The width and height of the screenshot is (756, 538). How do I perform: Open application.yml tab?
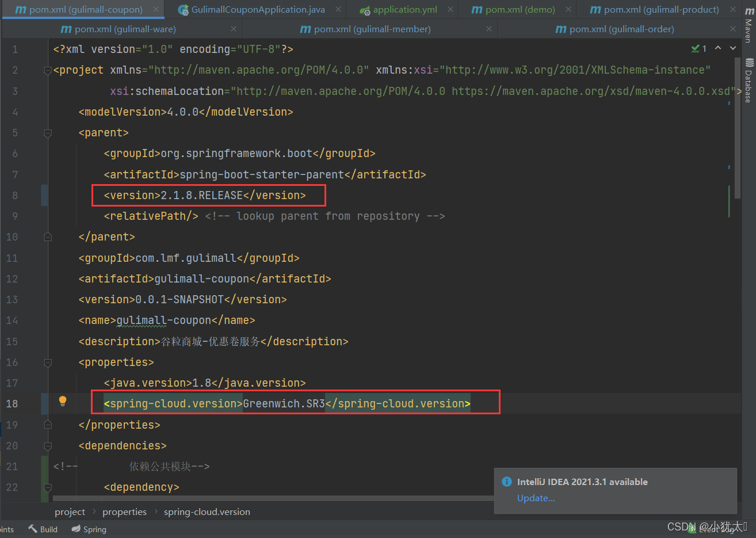(405, 10)
